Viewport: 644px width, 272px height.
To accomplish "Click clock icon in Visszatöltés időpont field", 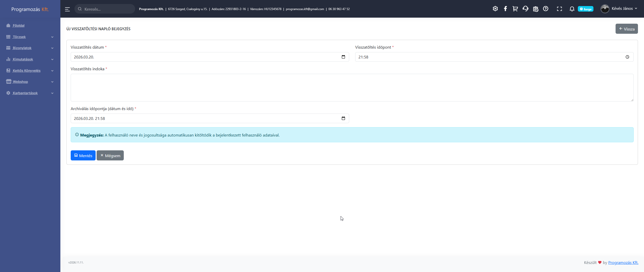I will (627, 57).
